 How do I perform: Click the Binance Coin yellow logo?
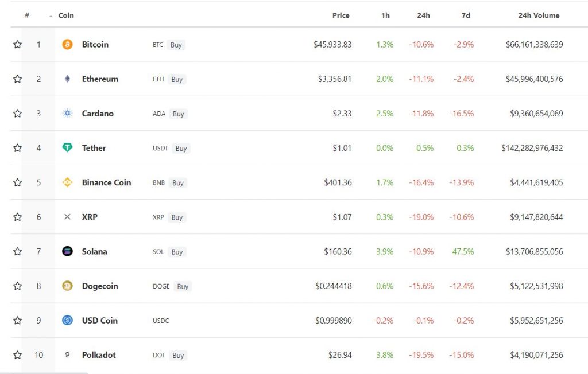68,182
